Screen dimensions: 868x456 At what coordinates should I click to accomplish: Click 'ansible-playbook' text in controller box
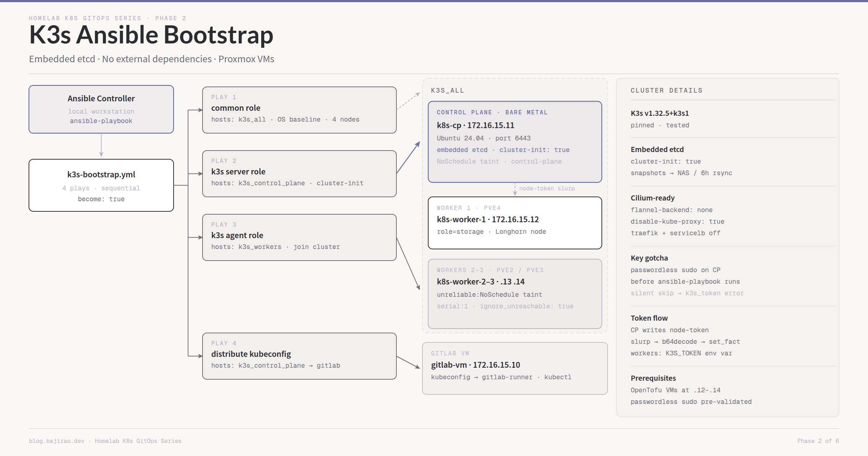tap(101, 121)
